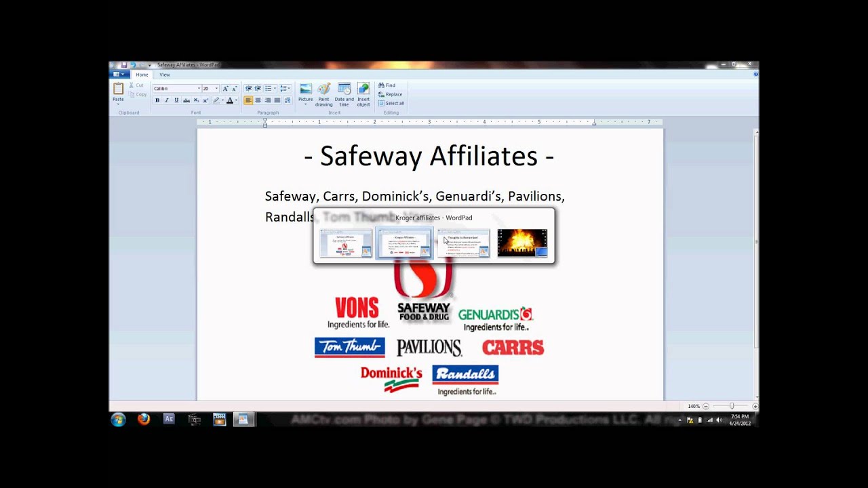
Task: Switch to the Home ribbon tab
Action: point(142,75)
